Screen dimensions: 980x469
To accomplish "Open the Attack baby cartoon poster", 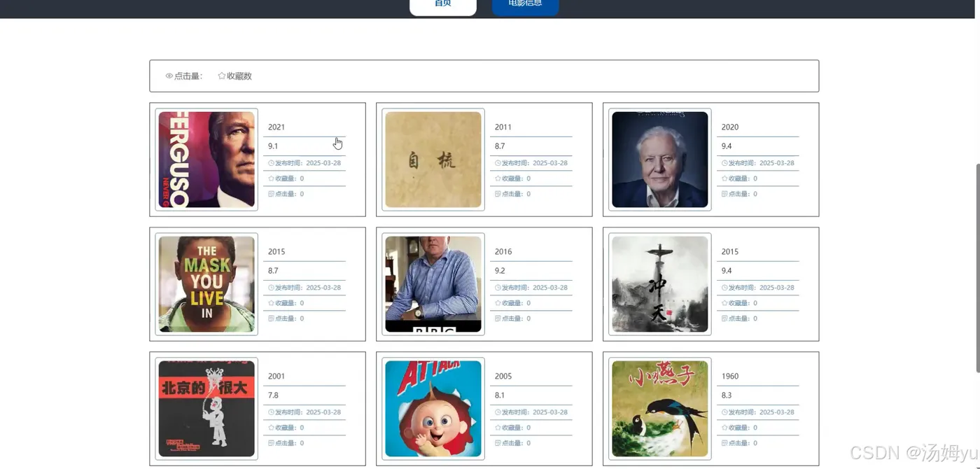I will [x=433, y=409].
